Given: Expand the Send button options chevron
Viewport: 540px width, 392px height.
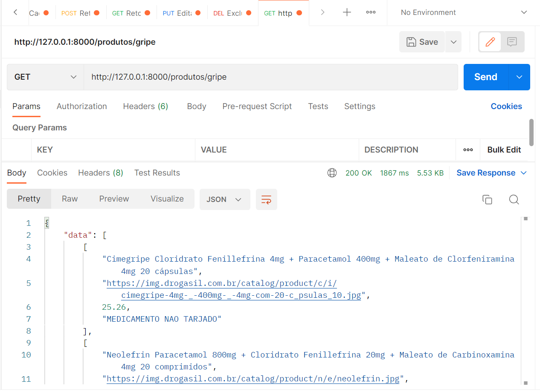Looking at the screenshot, I should click(519, 77).
